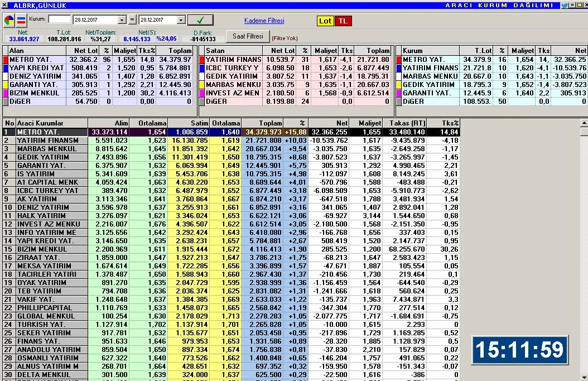588x381 pixels.
Task: Open the start date dropdown
Action: (x=122, y=20)
